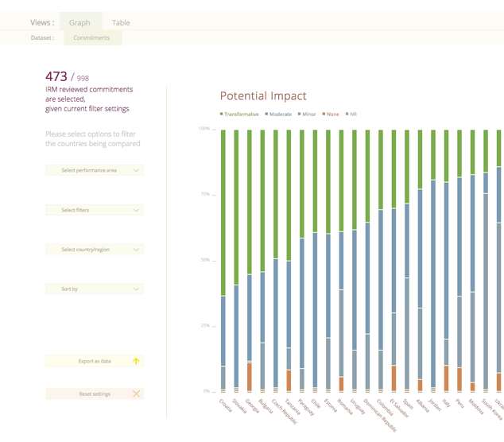Screen dimensions: 504x442
Task: Click the Export as data button
Action: pos(95,362)
